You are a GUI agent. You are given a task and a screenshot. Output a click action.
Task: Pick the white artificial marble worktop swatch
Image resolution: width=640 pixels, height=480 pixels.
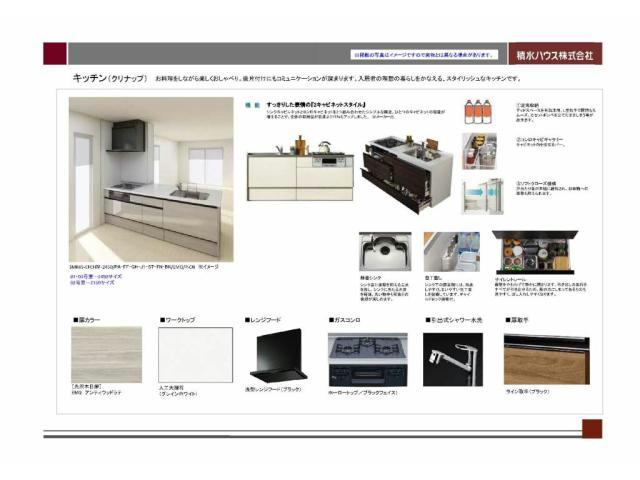coord(194,355)
